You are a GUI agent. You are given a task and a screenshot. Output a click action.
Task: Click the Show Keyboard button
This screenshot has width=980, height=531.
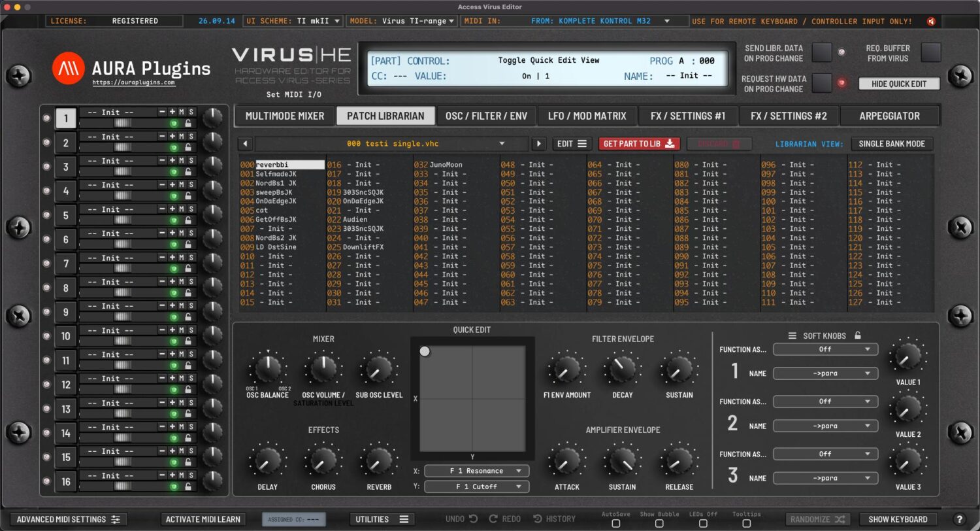[898, 519]
